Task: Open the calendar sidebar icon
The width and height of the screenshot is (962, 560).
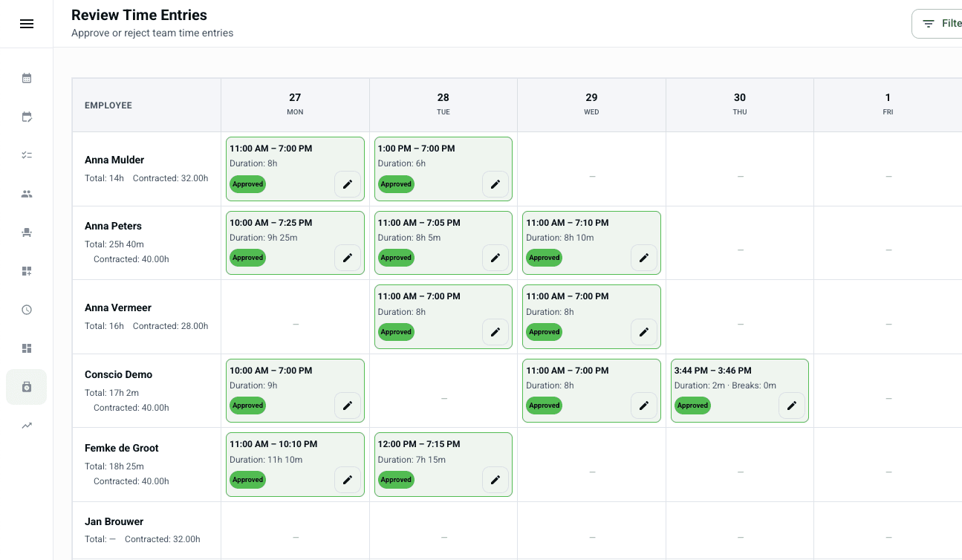Action: tap(27, 78)
